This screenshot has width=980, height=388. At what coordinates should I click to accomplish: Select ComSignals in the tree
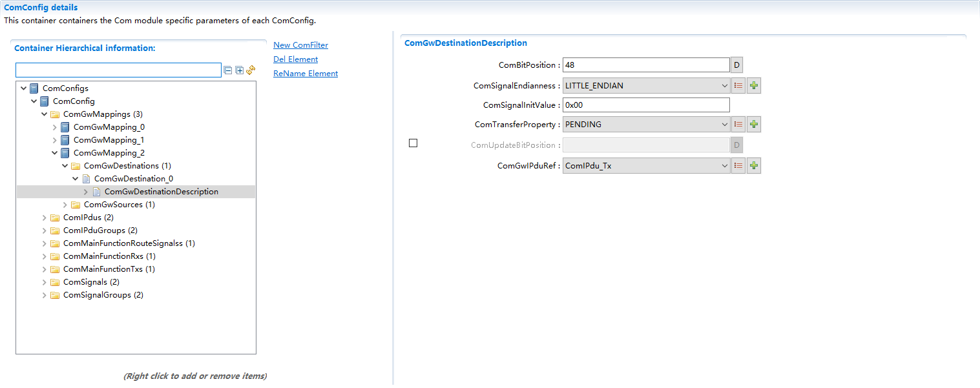[x=90, y=282]
